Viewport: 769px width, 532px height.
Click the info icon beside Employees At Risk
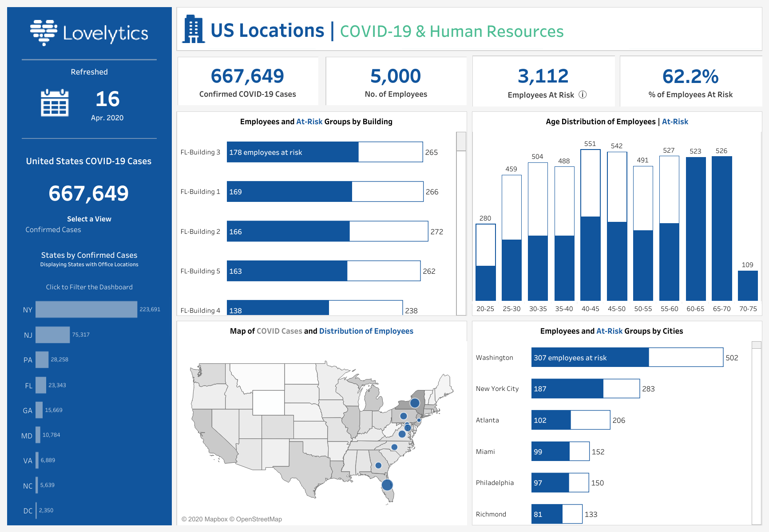[583, 95]
